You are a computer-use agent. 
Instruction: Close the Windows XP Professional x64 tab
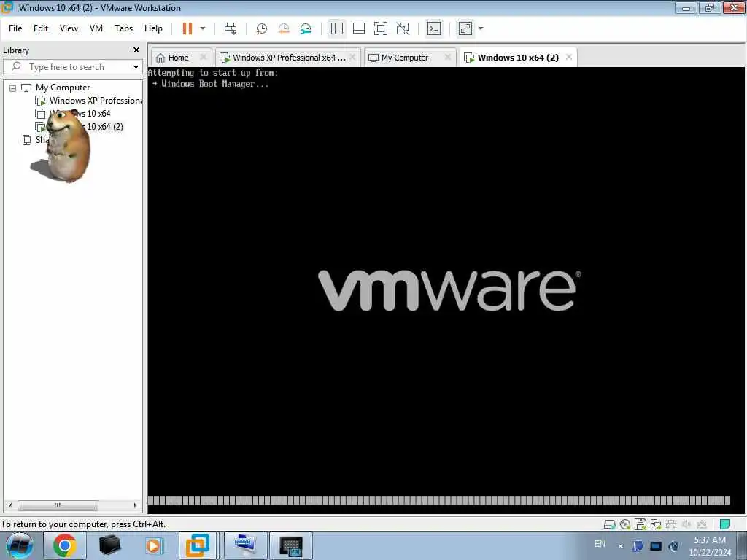(353, 57)
